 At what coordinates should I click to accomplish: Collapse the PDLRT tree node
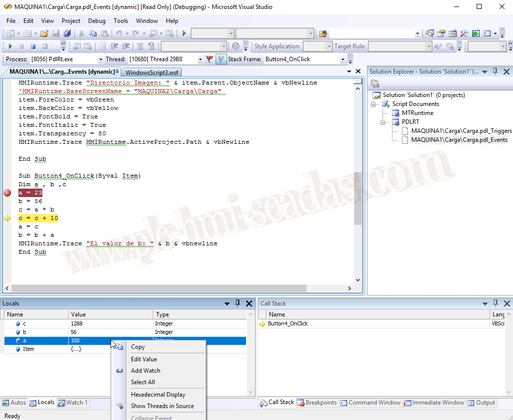[x=383, y=122]
